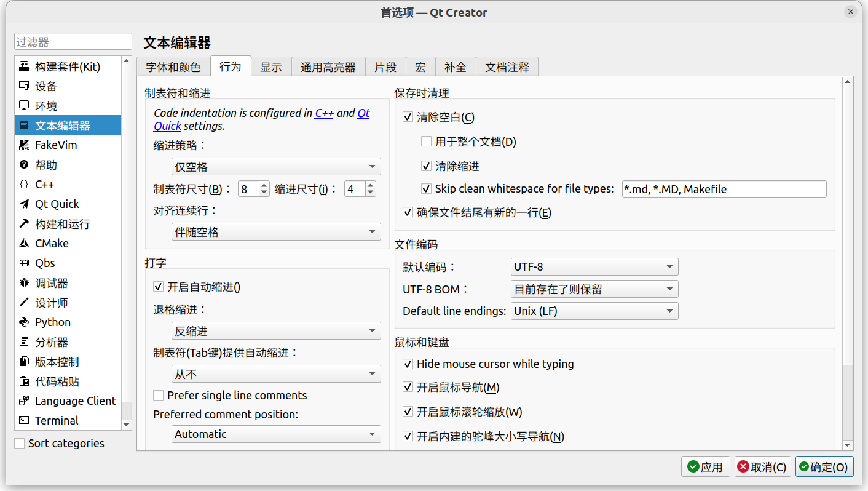Switch to the 片段 tab
The image size is (868, 491).
point(385,67)
